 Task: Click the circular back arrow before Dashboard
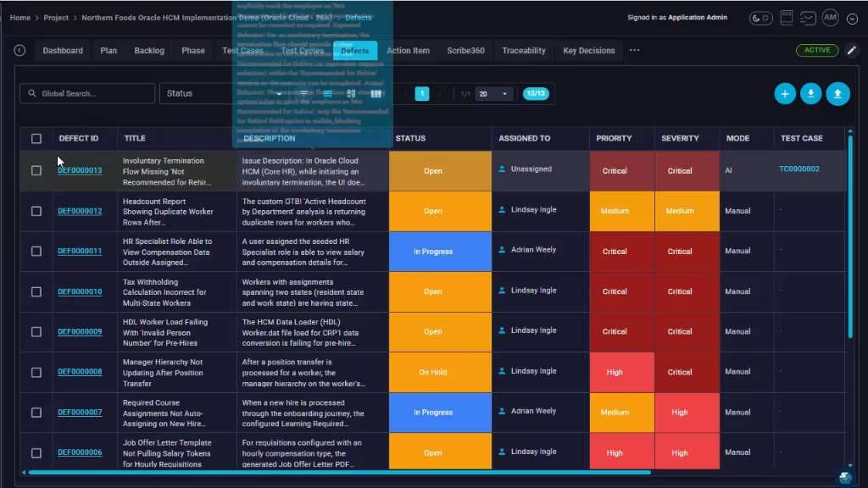click(20, 50)
